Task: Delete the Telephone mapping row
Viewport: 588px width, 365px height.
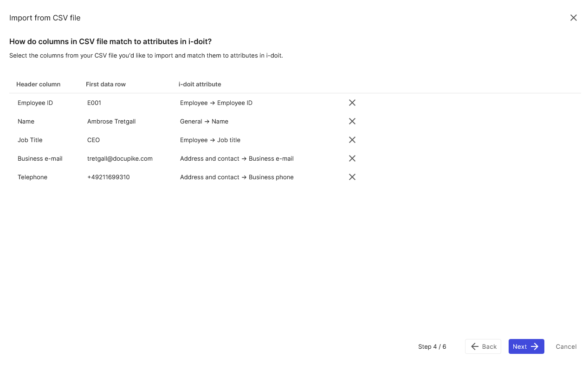Action: [352, 177]
